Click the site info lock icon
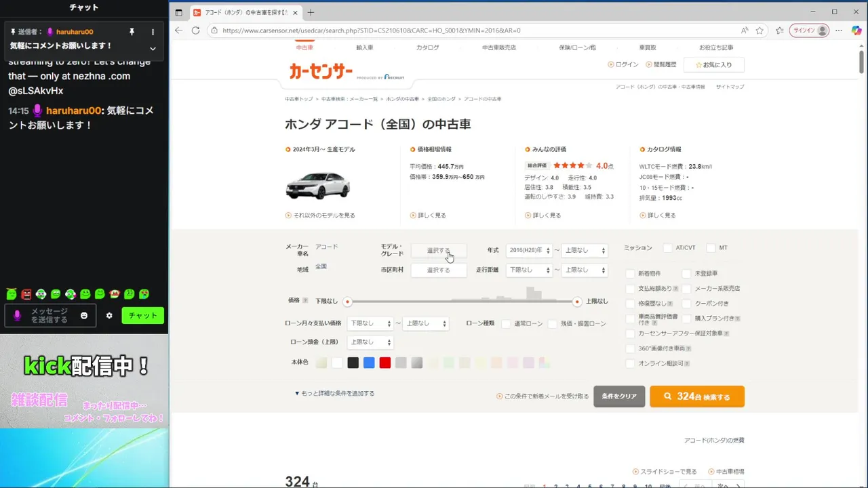 pos(214,30)
